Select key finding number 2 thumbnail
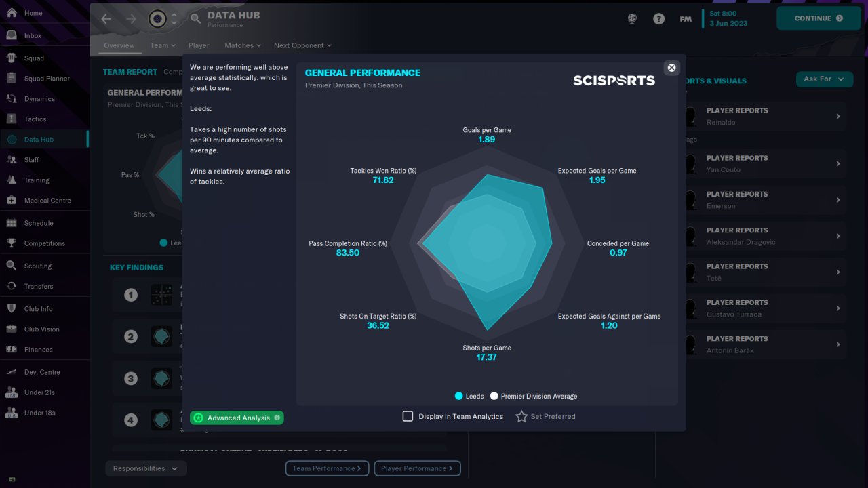This screenshot has height=488, width=868. point(161,337)
